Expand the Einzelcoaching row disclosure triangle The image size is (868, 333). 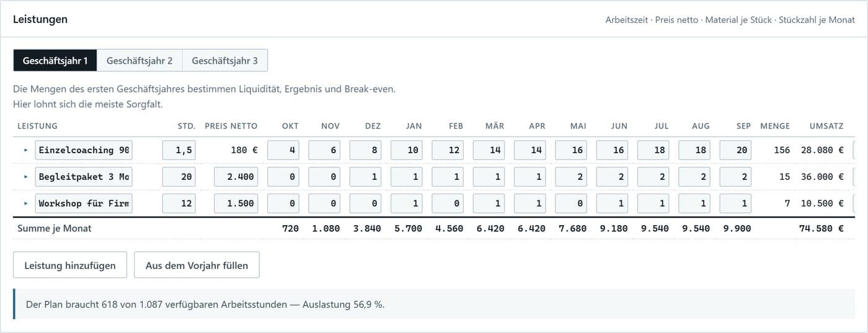point(26,150)
